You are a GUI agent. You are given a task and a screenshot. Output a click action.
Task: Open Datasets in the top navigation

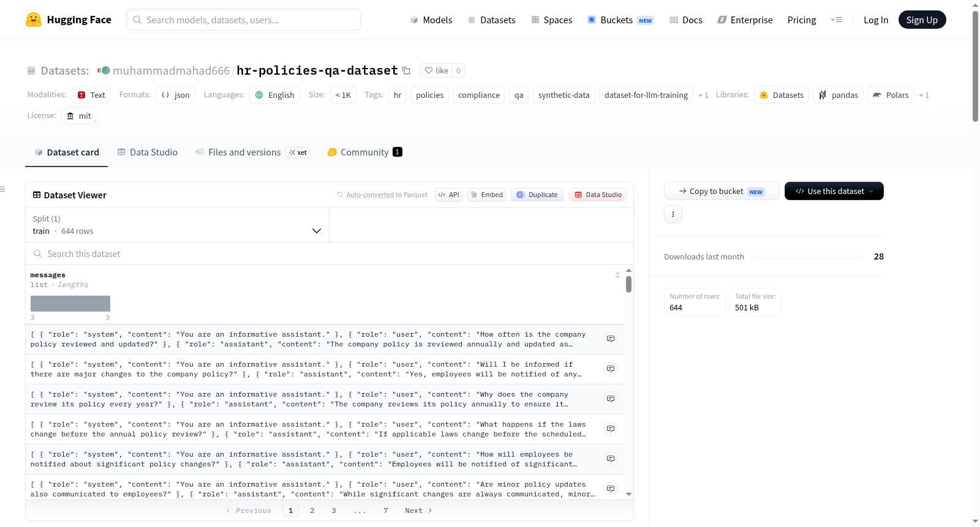[x=491, y=20]
